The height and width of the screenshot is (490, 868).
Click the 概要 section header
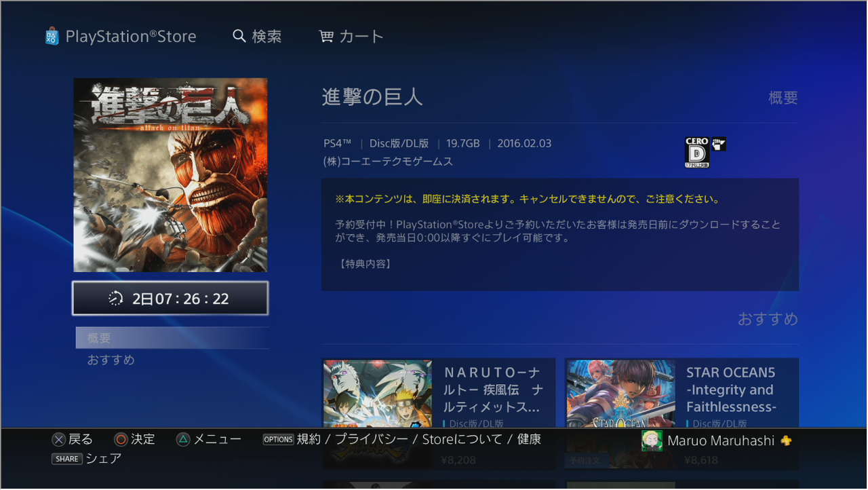(x=783, y=98)
